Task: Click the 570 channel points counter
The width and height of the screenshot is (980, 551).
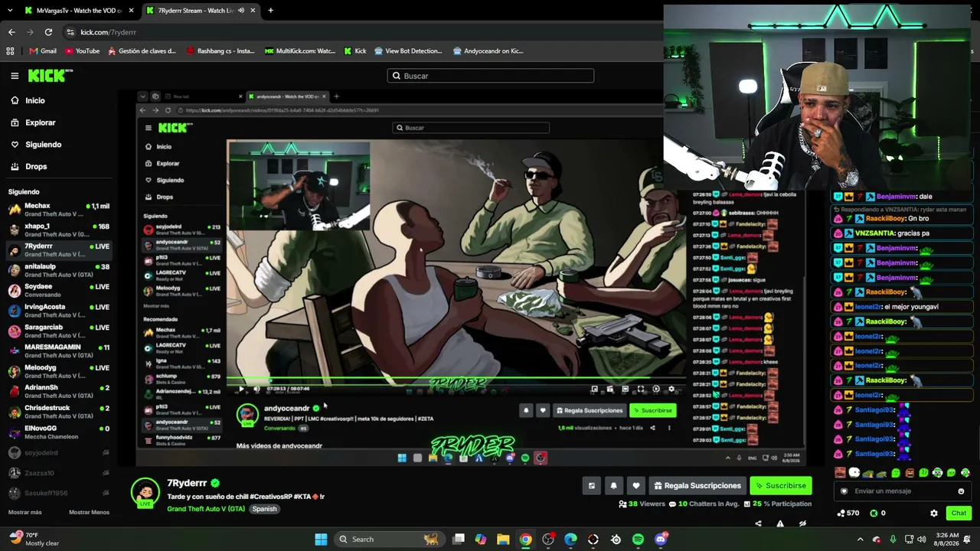Action: (848, 514)
